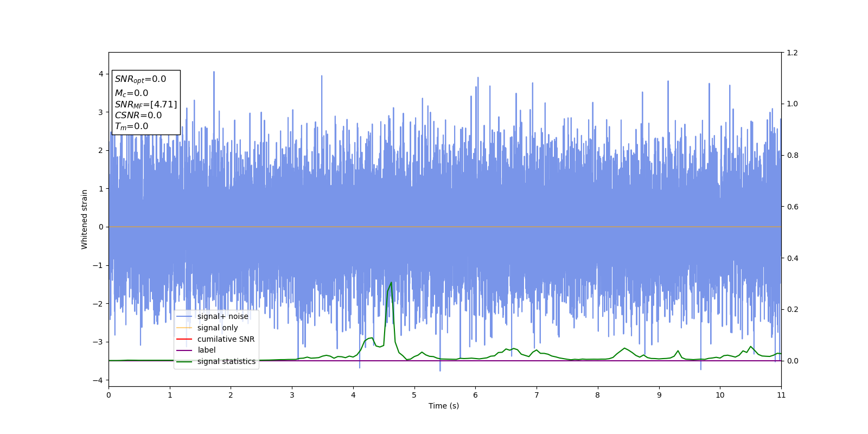868x434 pixels.
Task: Click the left y-axis tick label −4
Action: pyautogui.click(x=98, y=380)
